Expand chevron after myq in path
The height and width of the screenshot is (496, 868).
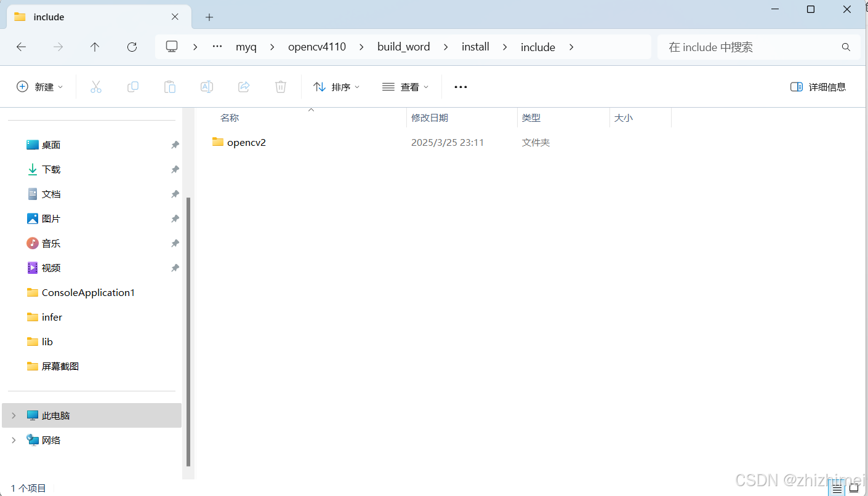click(x=273, y=47)
